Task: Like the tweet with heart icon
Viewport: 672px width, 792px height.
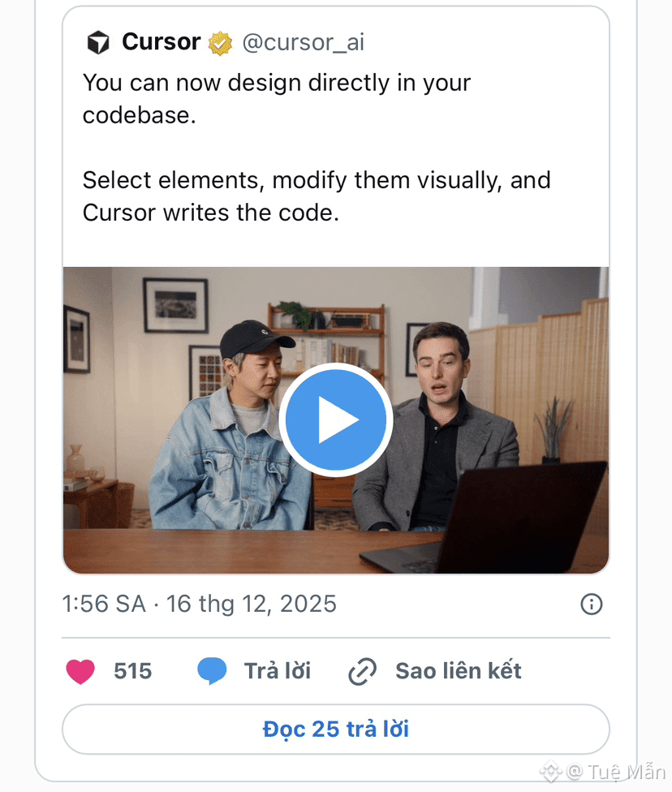Action: 80,671
